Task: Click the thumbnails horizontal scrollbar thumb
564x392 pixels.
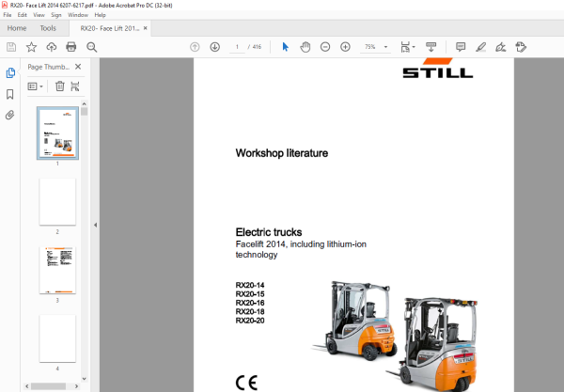Action: coord(48,386)
